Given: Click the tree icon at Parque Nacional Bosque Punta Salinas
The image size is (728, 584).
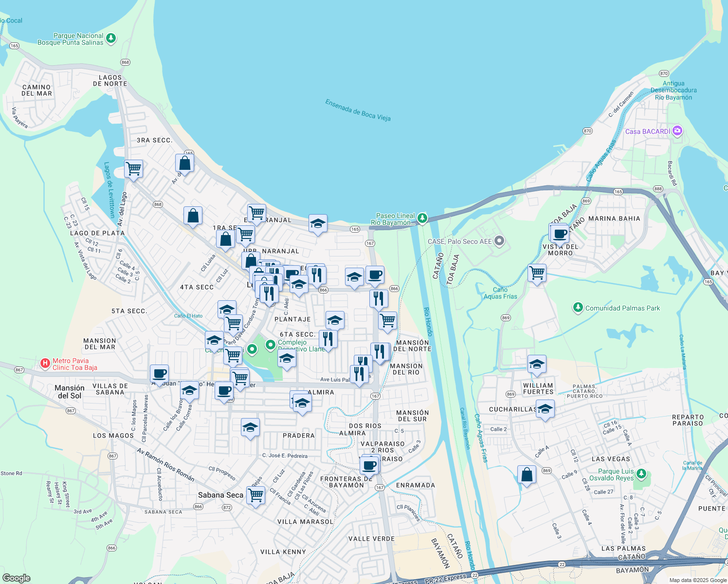Looking at the screenshot, I should (111, 39).
